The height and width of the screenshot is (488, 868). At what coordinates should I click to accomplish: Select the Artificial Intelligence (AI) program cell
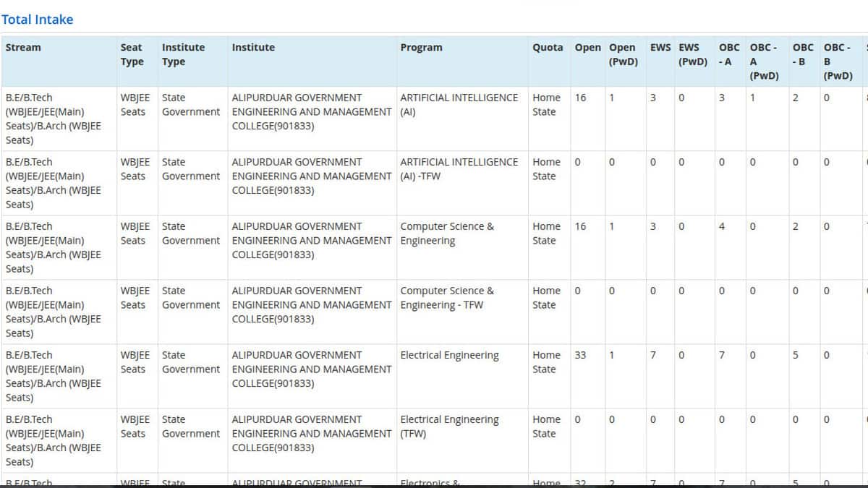click(x=459, y=105)
